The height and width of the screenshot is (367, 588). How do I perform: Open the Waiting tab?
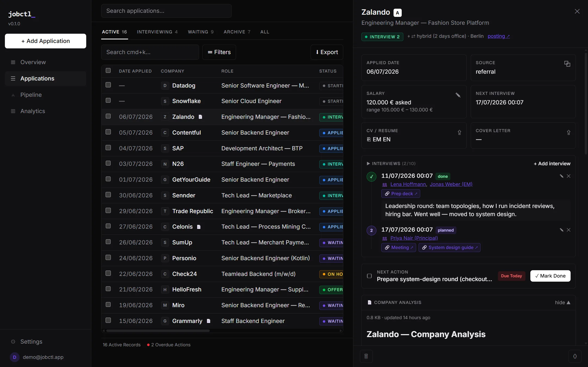(x=201, y=32)
